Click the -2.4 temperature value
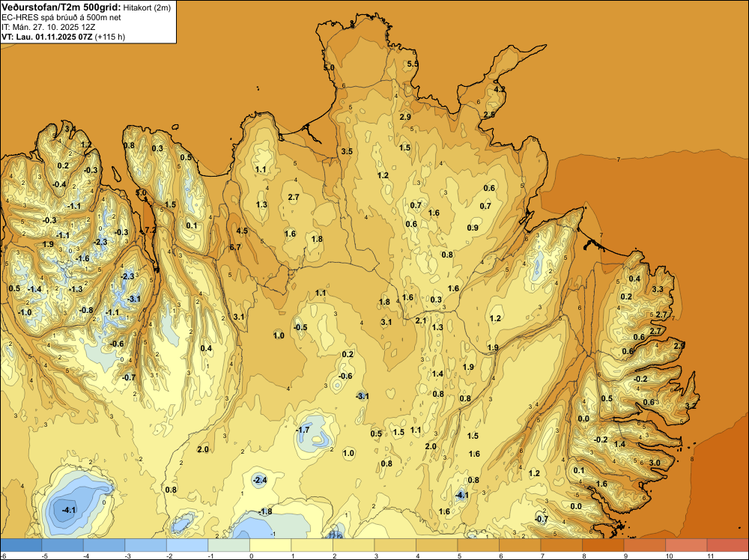This screenshot has height=560, width=749. click(x=259, y=480)
